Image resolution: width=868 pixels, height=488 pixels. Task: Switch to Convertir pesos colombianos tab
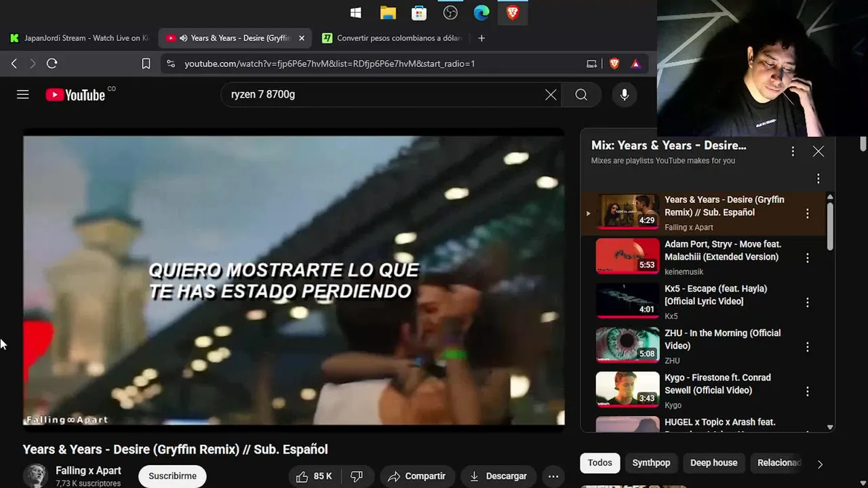tap(393, 38)
